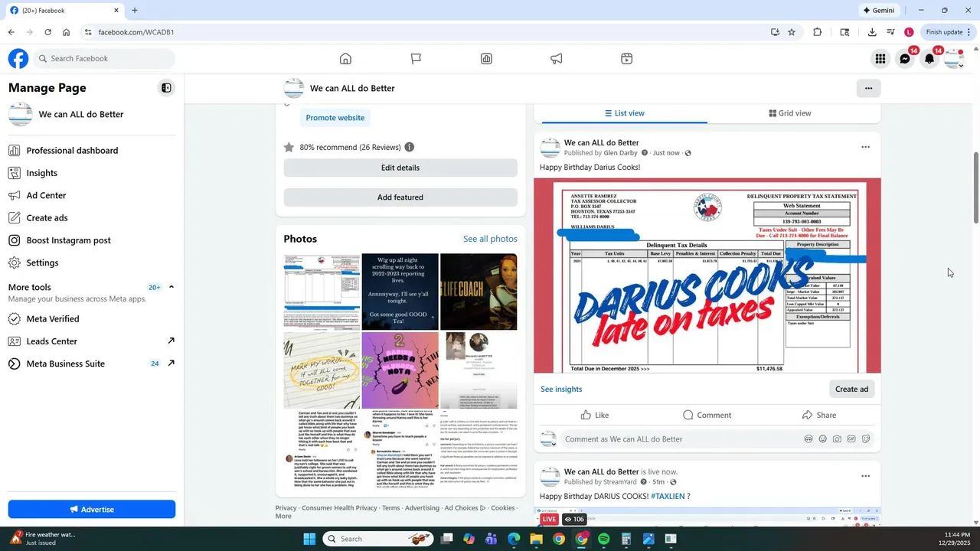Open Facebook Home icon in top navigation
Image resolution: width=980 pixels, height=551 pixels.
click(345, 59)
